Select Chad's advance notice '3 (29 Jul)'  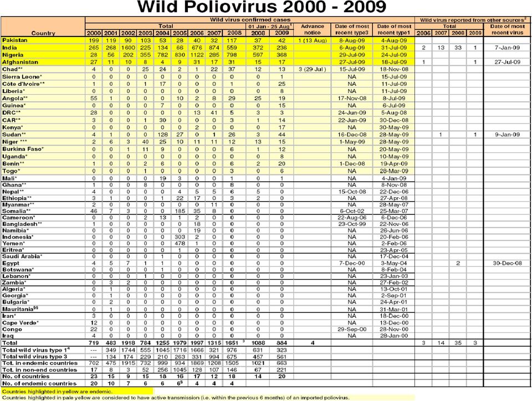click(x=312, y=69)
